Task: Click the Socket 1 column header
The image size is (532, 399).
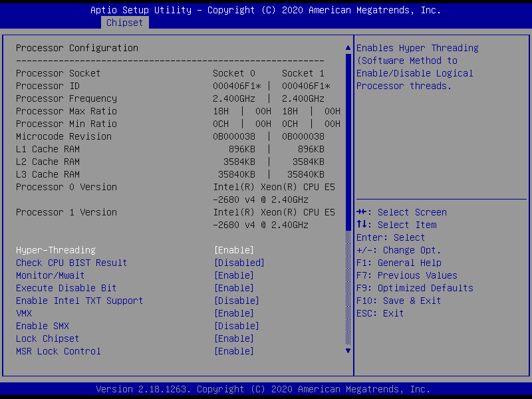Action: [x=303, y=73]
